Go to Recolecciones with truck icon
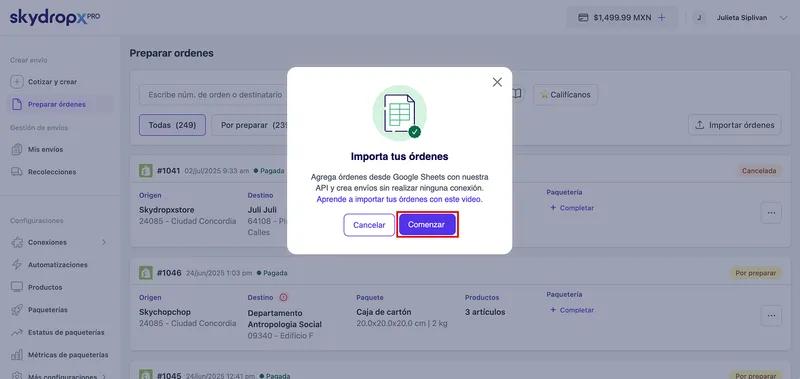This screenshot has height=379, width=800. point(52,172)
